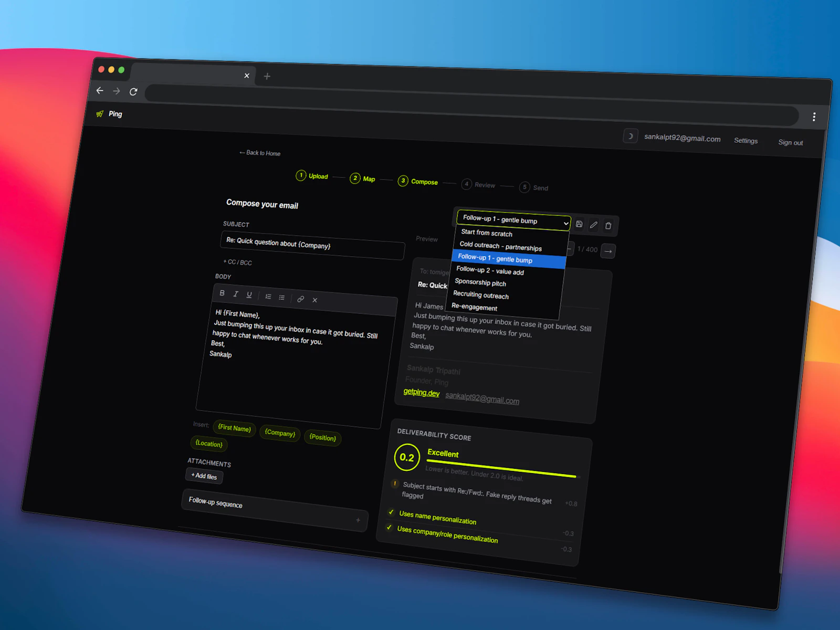Click the 0.2 deliverability score circle
840x630 pixels.
pos(407,457)
